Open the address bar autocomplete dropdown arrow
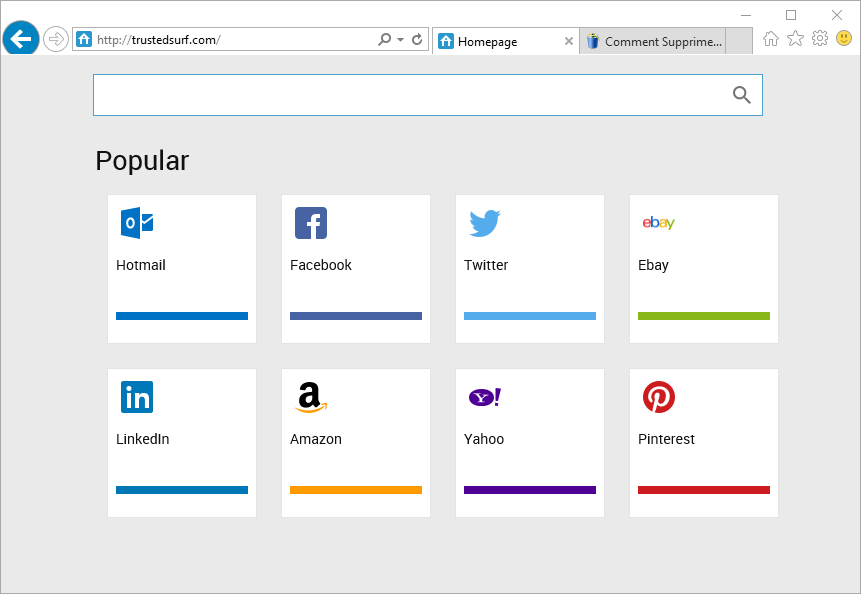 pyautogui.click(x=400, y=40)
